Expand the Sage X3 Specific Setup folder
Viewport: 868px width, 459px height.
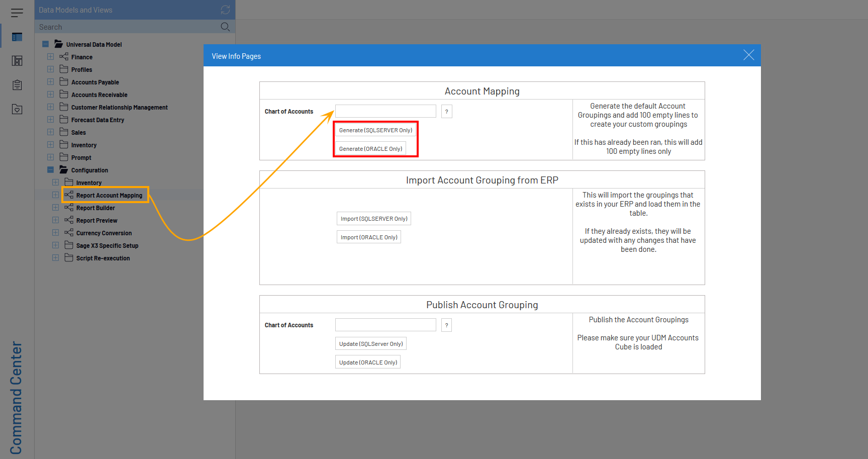click(55, 245)
